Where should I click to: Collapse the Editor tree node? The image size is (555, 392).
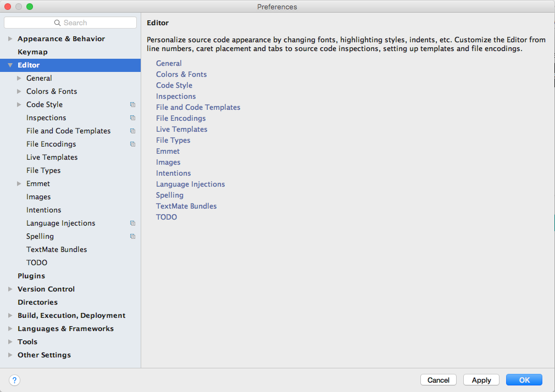[x=10, y=65]
